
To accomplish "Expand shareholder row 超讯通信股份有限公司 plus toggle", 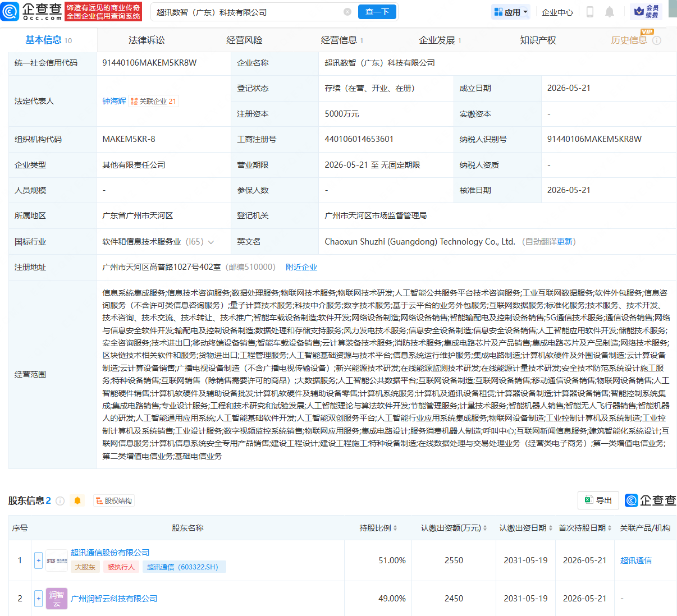I will click(38, 560).
